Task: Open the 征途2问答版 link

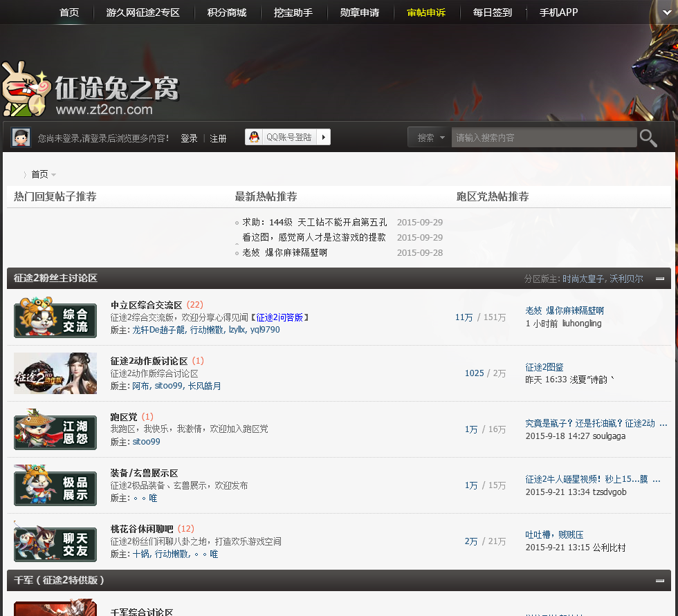Action: [280, 317]
